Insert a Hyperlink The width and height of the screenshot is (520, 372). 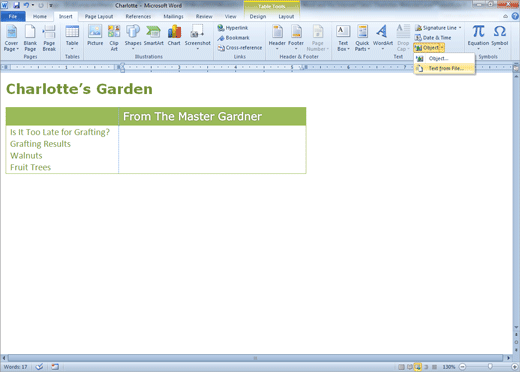point(233,28)
